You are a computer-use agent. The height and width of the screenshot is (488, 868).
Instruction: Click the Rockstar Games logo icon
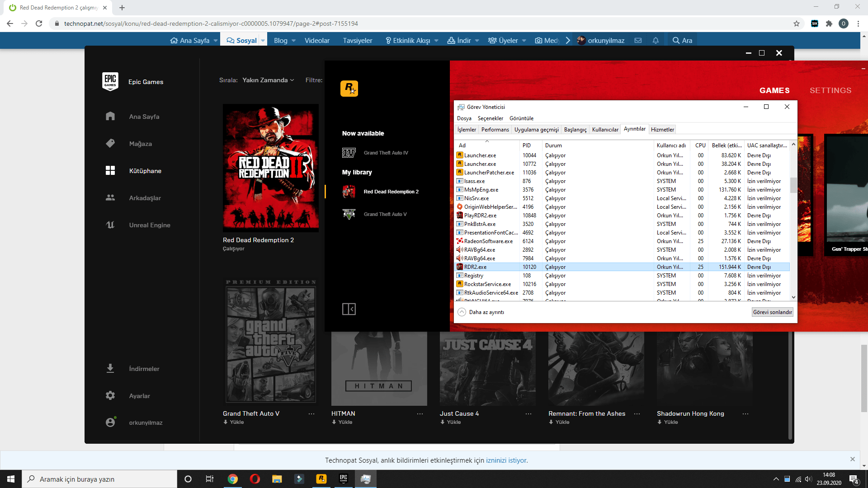coord(349,89)
